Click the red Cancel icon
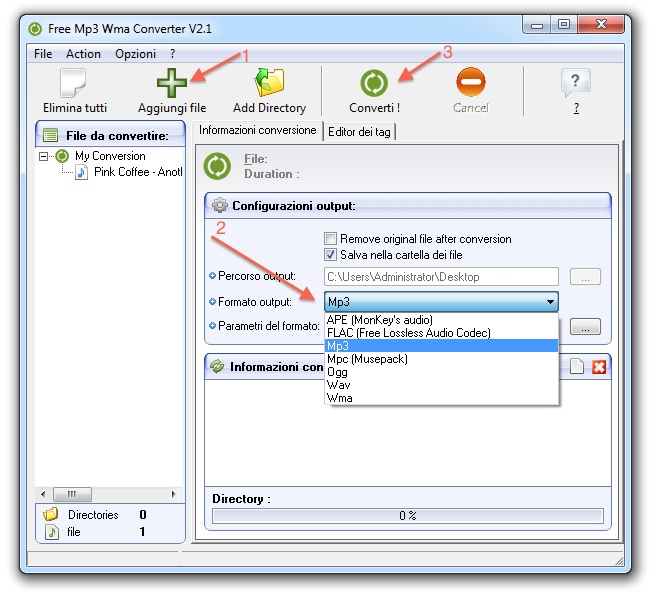Image resolution: width=671 pixels, height=602 pixels. click(471, 82)
